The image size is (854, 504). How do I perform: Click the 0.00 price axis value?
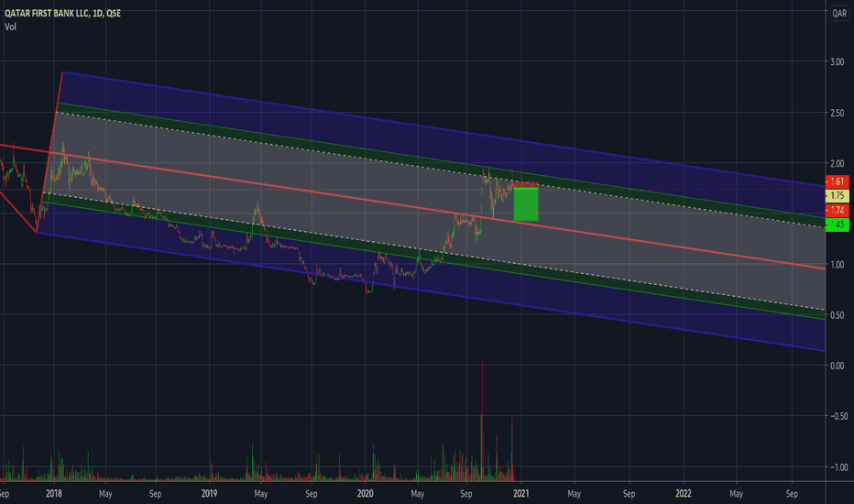point(838,366)
